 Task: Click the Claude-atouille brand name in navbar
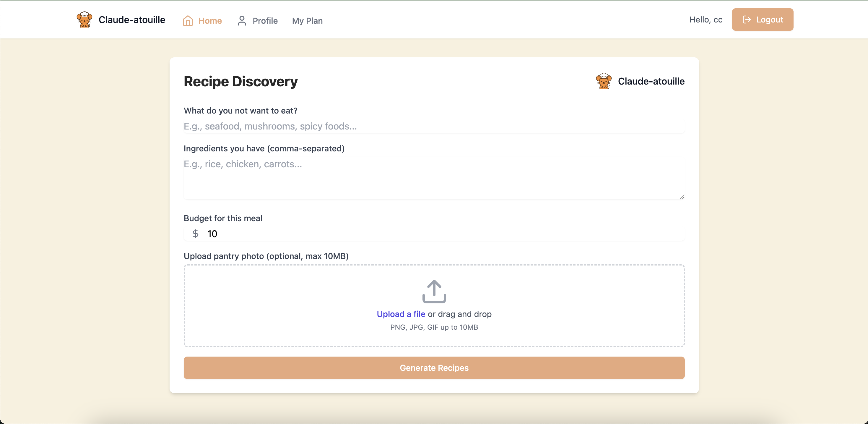132,20
